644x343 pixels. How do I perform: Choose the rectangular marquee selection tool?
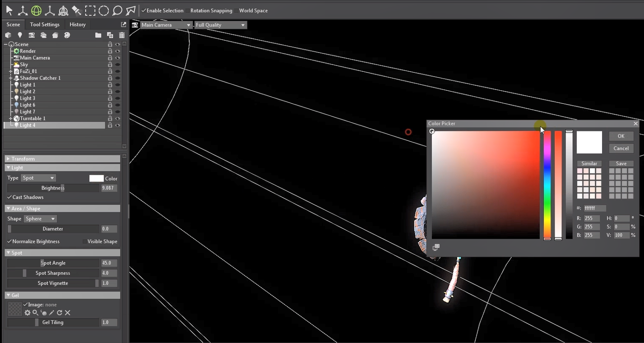pos(90,10)
